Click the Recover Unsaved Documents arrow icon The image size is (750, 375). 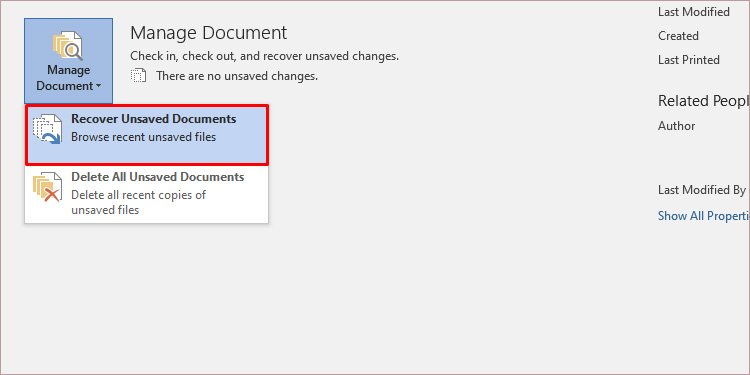point(47,129)
